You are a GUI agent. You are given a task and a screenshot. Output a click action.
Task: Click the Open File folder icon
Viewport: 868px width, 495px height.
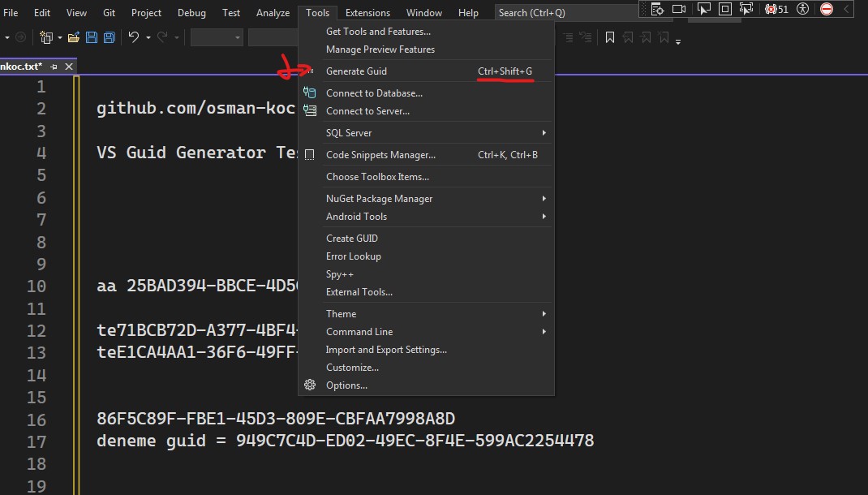point(74,37)
